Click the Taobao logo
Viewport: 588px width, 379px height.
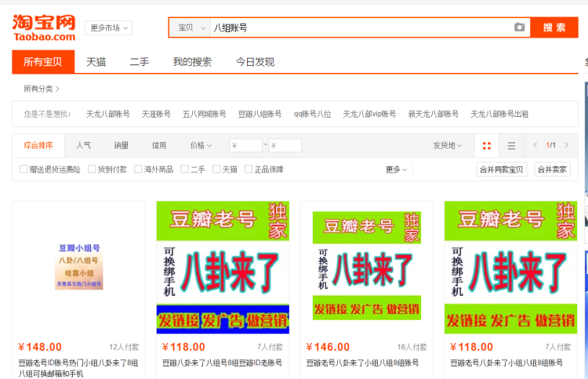(x=44, y=27)
